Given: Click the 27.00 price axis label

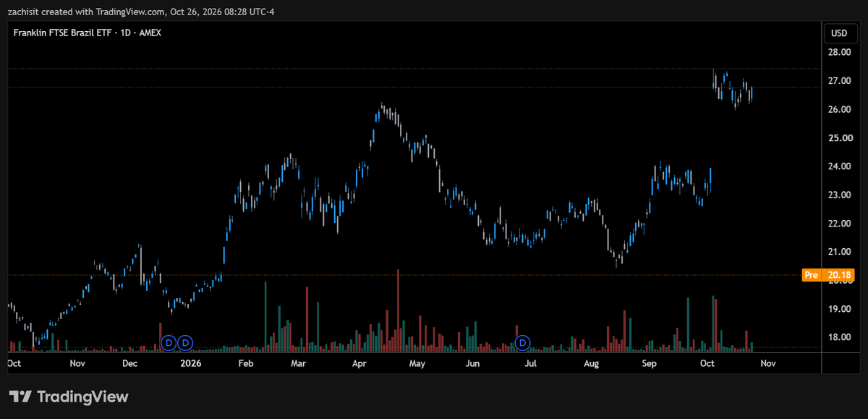Looking at the screenshot, I should [839, 81].
